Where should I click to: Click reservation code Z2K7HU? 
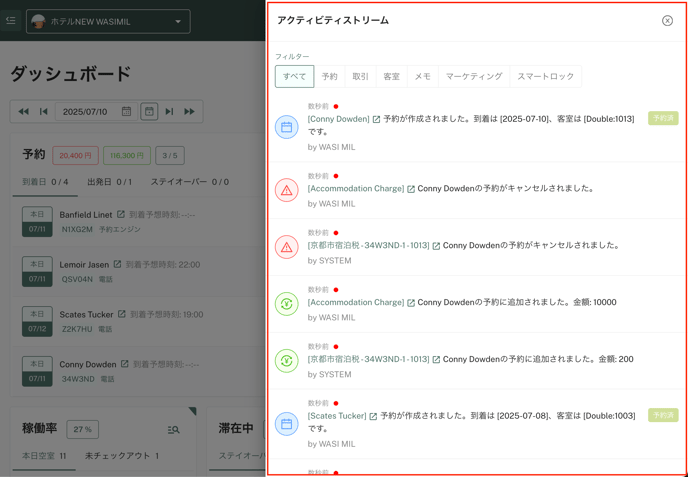[x=77, y=329]
